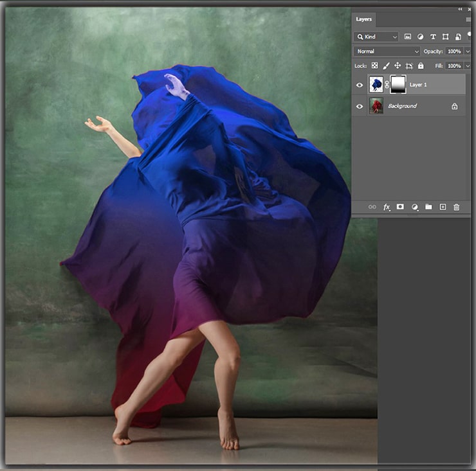Lock position move-arrows icon
The height and width of the screenshot is (471, 476).
point(398,66)
